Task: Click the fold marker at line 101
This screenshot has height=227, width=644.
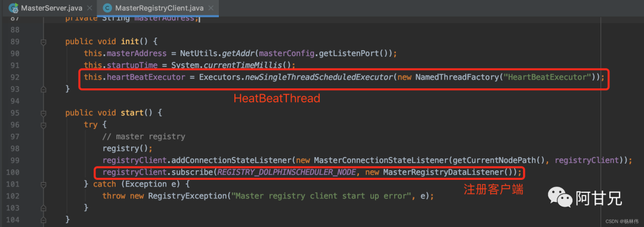Action: point(44,184)
